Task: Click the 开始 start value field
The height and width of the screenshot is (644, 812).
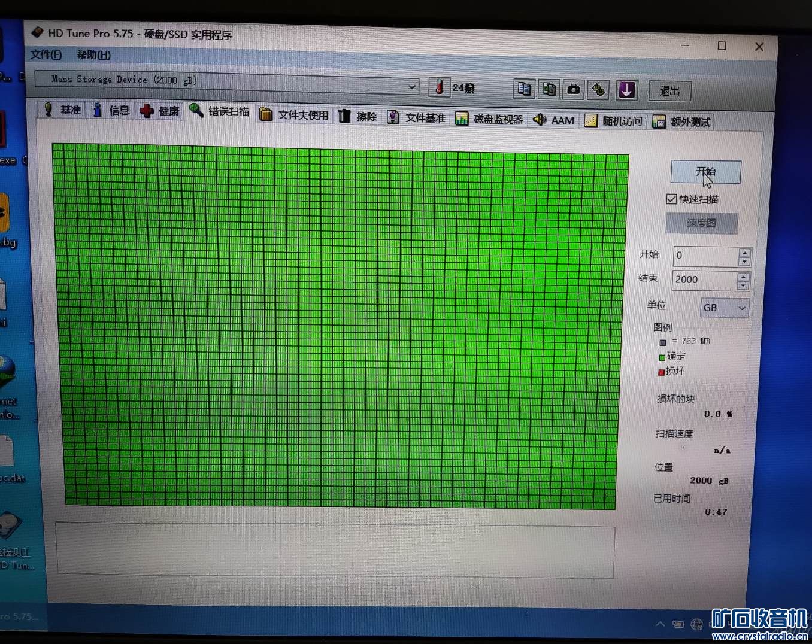Action: pyautogui.click(x=705, y=256)
